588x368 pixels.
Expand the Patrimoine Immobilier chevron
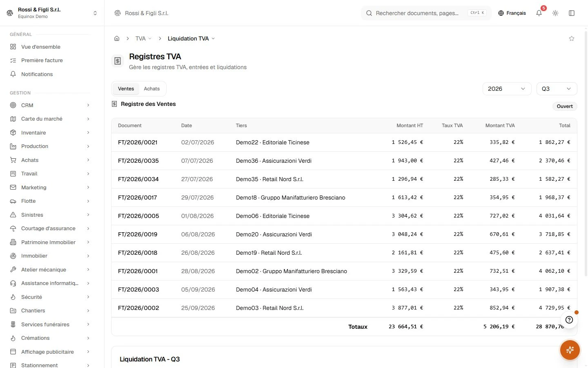coord(88,242)
